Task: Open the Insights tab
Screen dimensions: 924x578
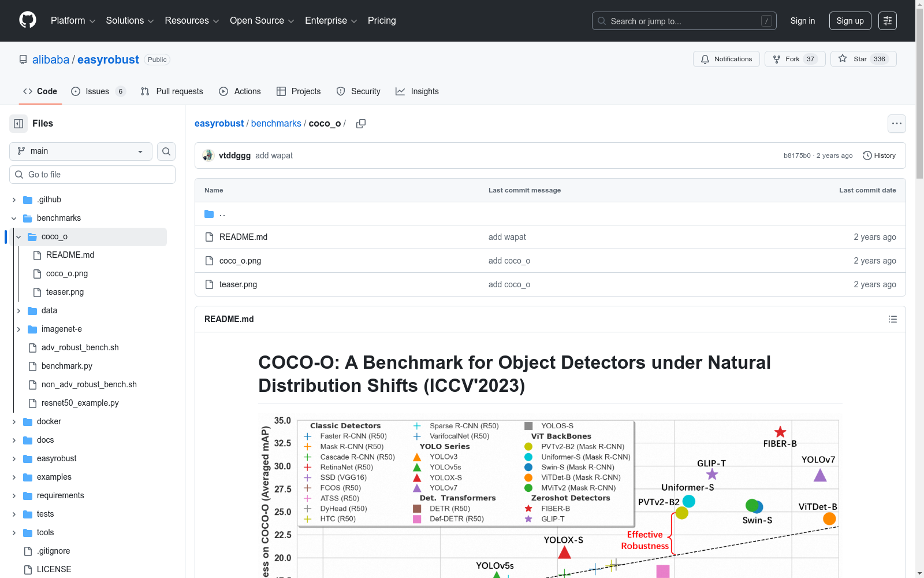Action: (417, 91)
